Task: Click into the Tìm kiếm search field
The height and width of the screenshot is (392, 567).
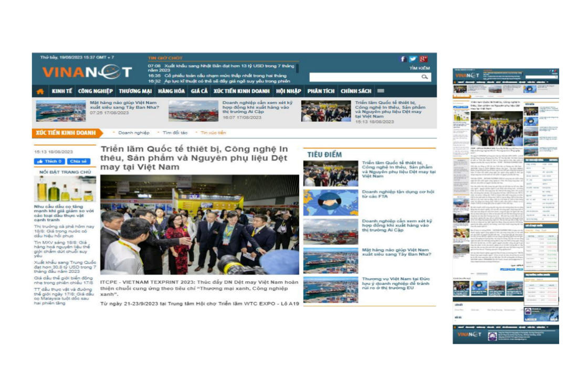Action: 365,77
